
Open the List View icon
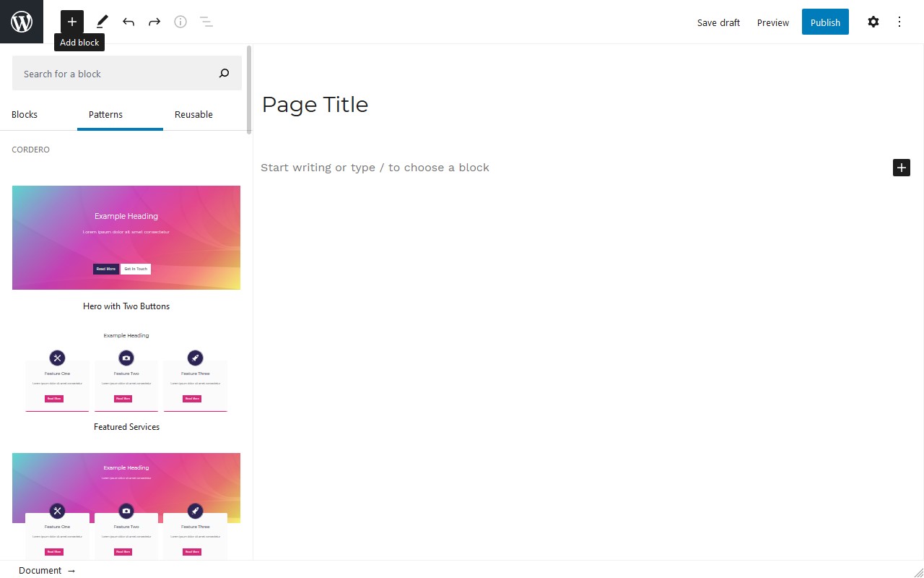[206, 22]
